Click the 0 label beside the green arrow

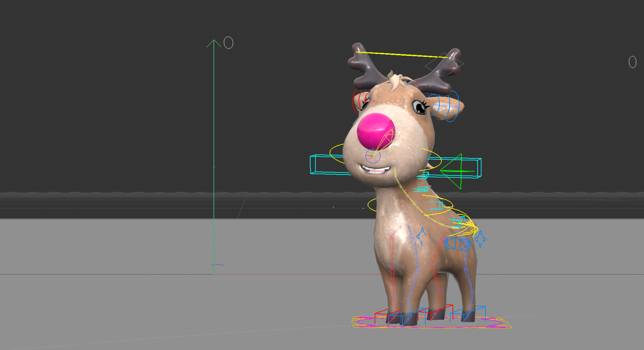(x=228, y=43)
